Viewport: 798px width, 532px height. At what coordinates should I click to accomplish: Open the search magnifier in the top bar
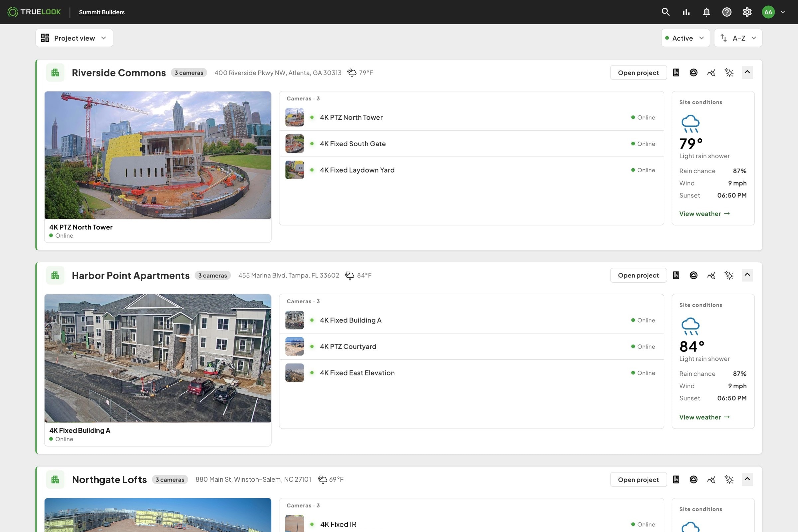[665, 12]
